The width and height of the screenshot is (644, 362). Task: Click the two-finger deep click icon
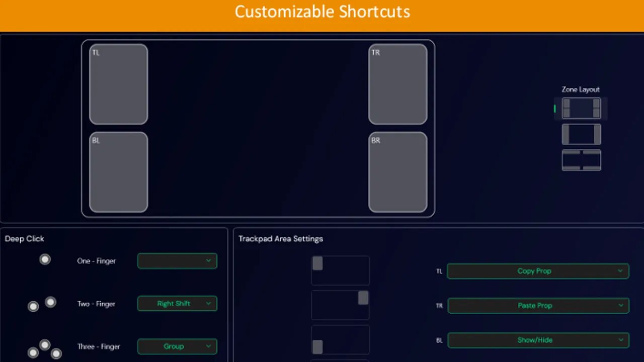pos(42,304)
